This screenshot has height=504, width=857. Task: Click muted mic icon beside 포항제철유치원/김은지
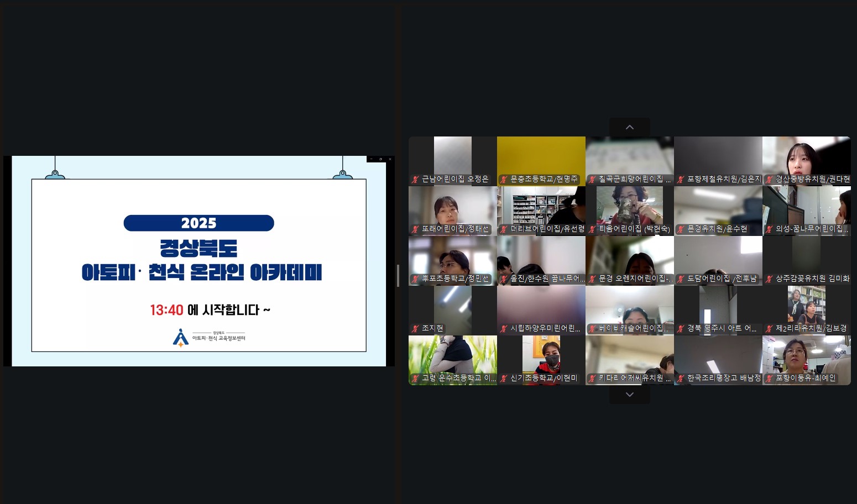click(x=681, y=179)
